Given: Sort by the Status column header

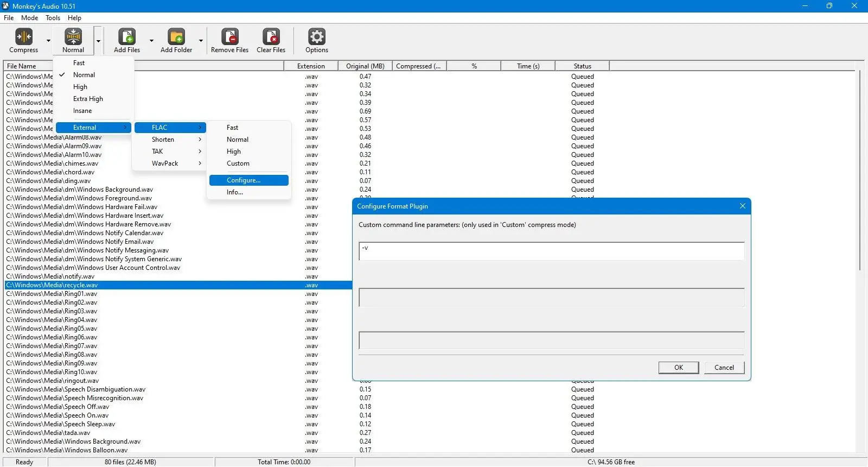Looking at the screenshot, I should coord(582,66).
